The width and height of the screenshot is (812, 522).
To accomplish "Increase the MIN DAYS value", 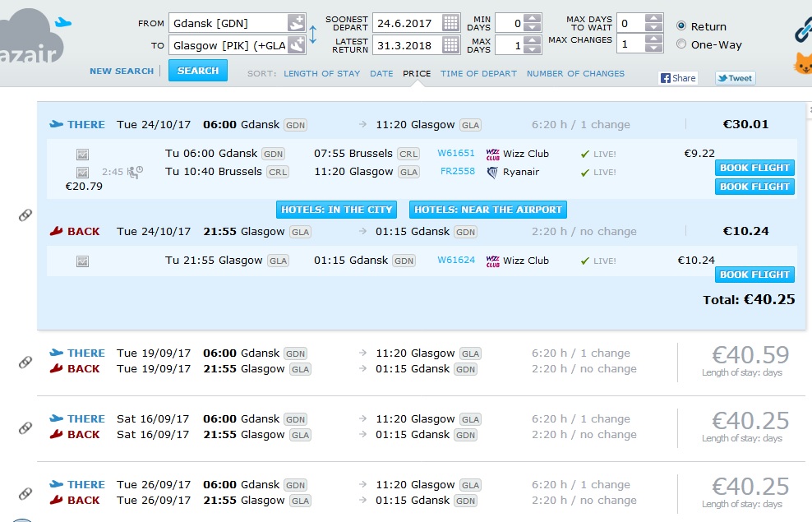I will point(533,19).
